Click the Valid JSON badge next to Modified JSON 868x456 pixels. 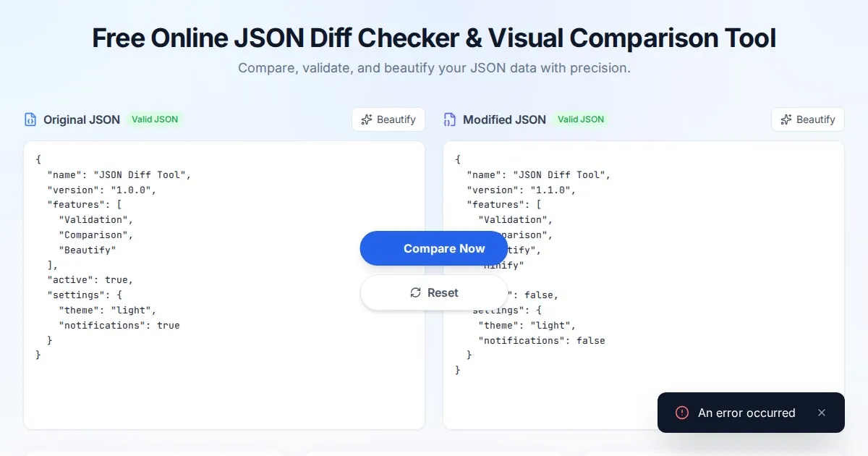pyautogui.click(x=580, y=119)
